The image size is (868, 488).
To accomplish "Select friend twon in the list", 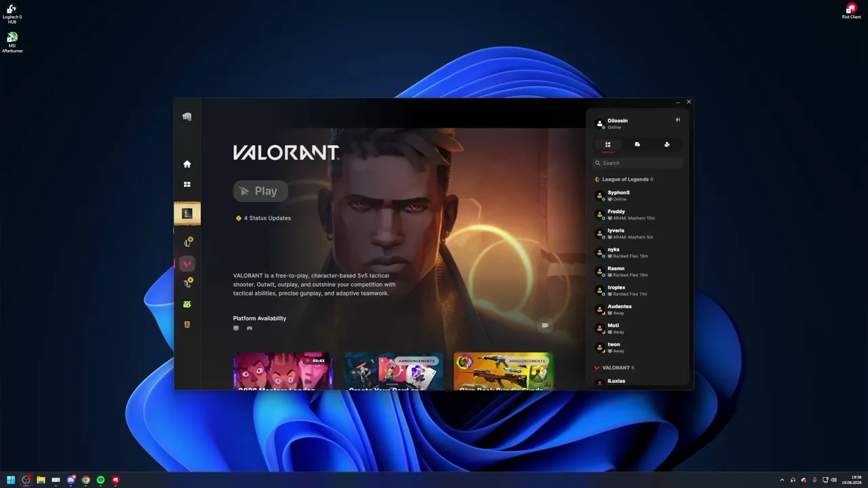I will (x=637, y=347).
